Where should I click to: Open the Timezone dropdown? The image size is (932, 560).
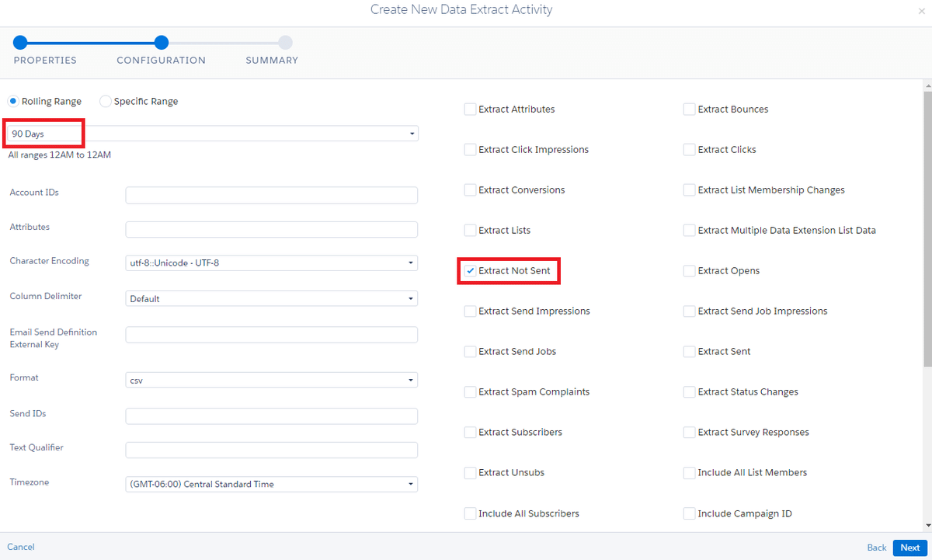tap(271, 485)
